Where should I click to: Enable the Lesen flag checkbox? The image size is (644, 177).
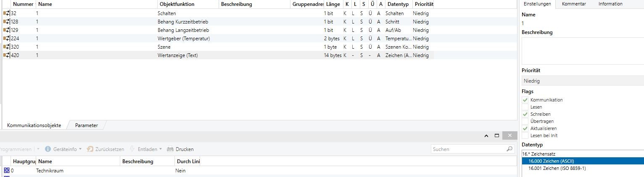(x=525, y=107)
